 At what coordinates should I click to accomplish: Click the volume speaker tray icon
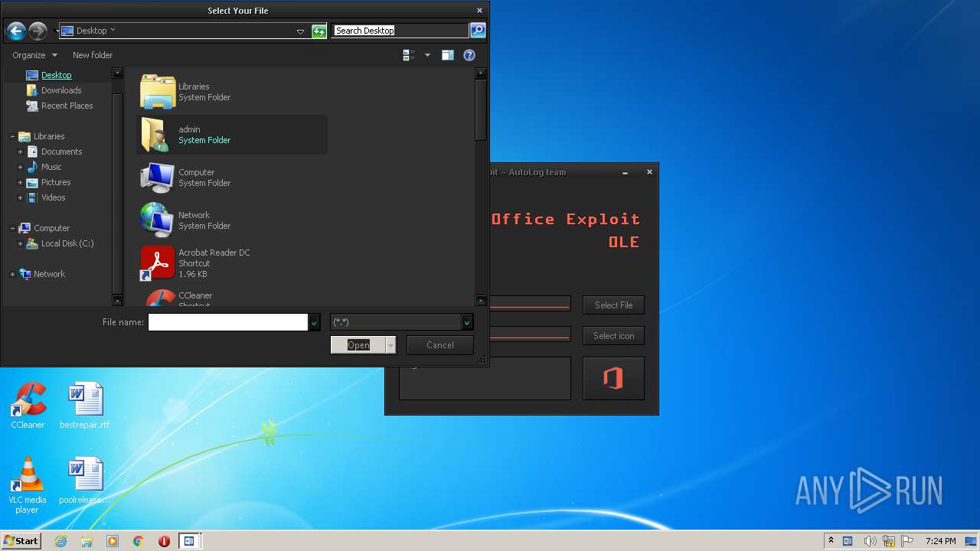point(869,541)
